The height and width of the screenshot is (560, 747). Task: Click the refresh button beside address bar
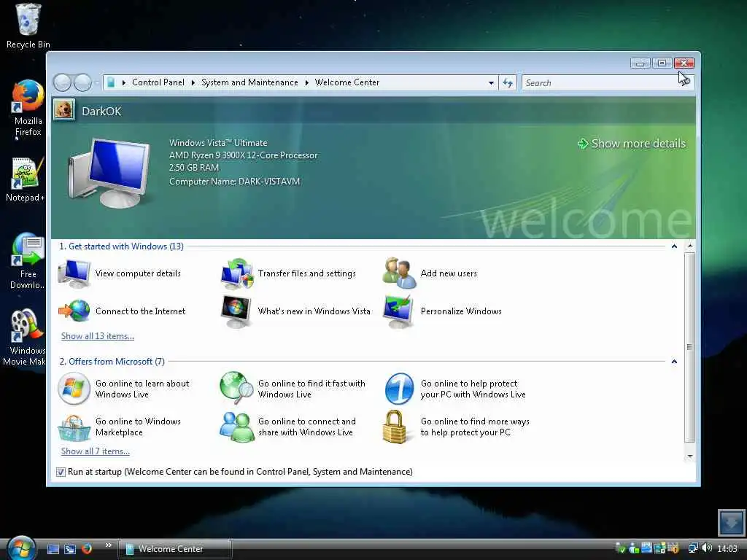[x=508, y=83]
